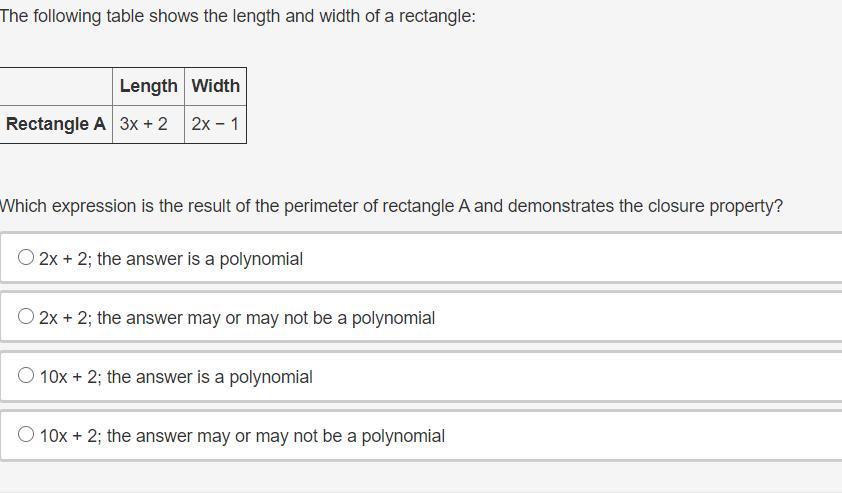Screen dimensions: 842x493
Task: Click the "3x + 2" length cell
Action: click(x=144, y=124)
